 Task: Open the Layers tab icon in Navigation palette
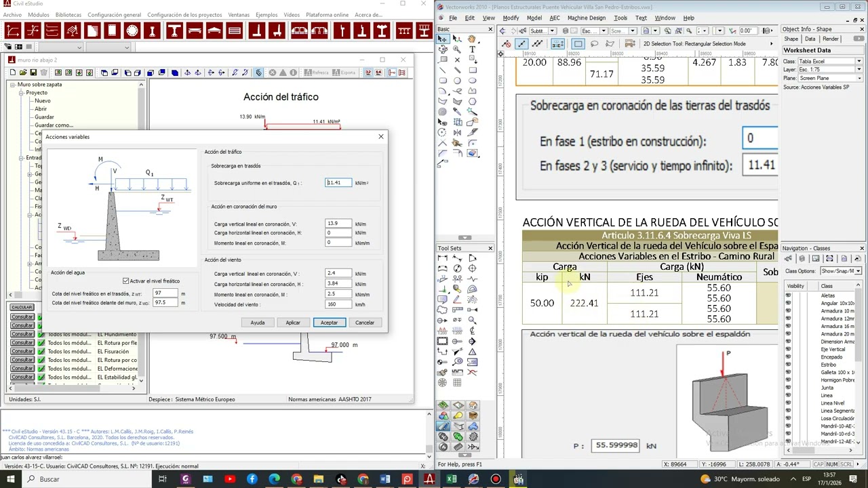802,259
